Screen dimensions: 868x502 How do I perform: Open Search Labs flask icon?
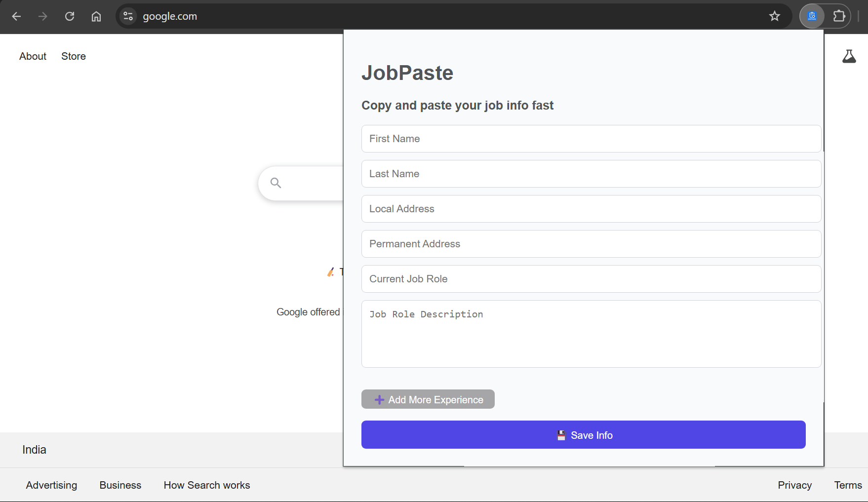pos(849,56)
